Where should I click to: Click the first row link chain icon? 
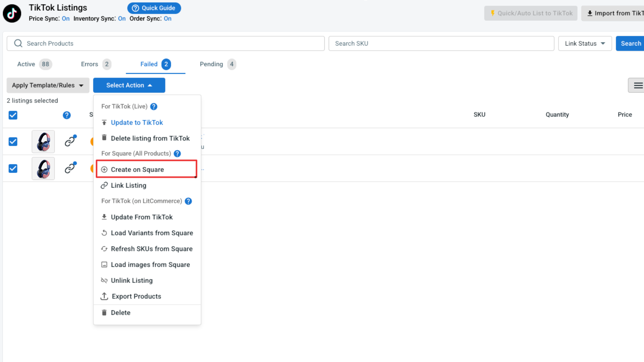tap(70, 141)
